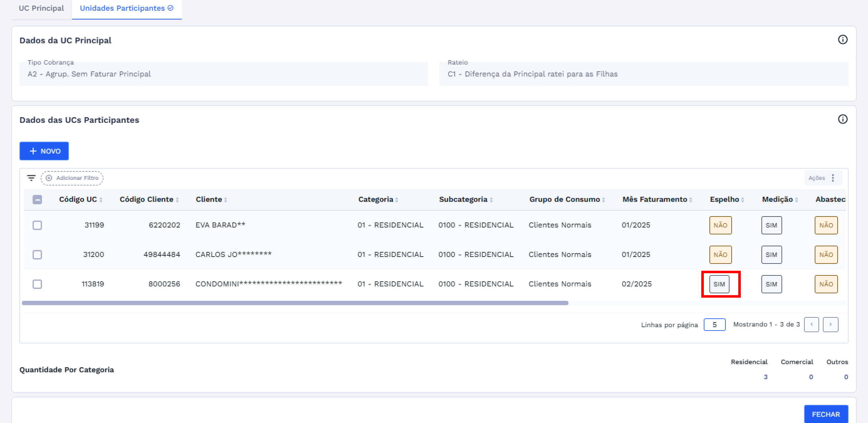Open the Ações three-dot menu
The width and height of the screenshot is (868, 423).
(x=833, y=178)
